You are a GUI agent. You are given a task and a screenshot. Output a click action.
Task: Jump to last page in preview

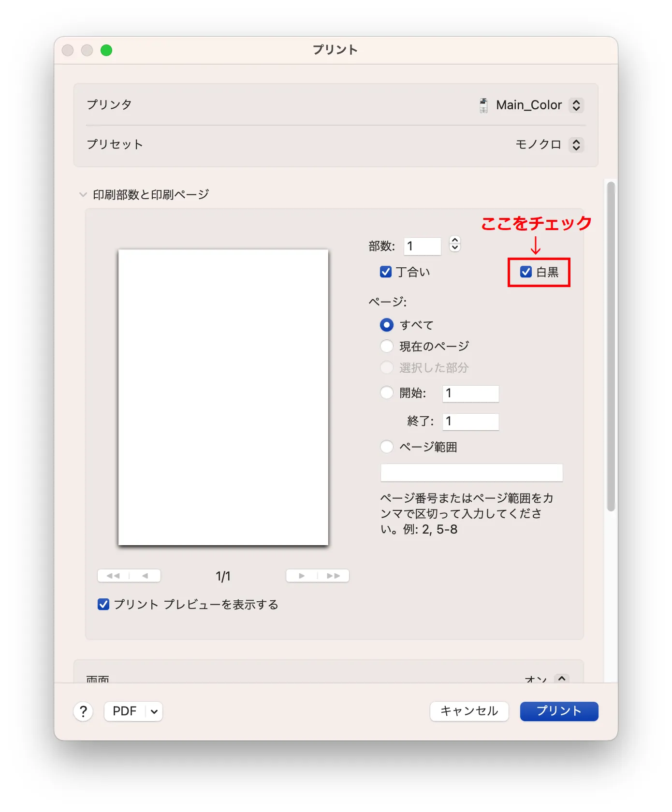334,576
